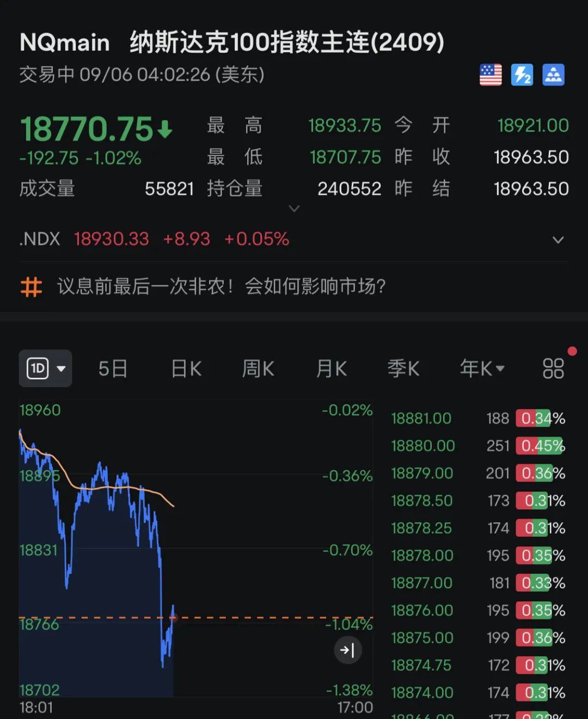Open the non-farm payroll topic link
The image size is (588, 719).
222,286
